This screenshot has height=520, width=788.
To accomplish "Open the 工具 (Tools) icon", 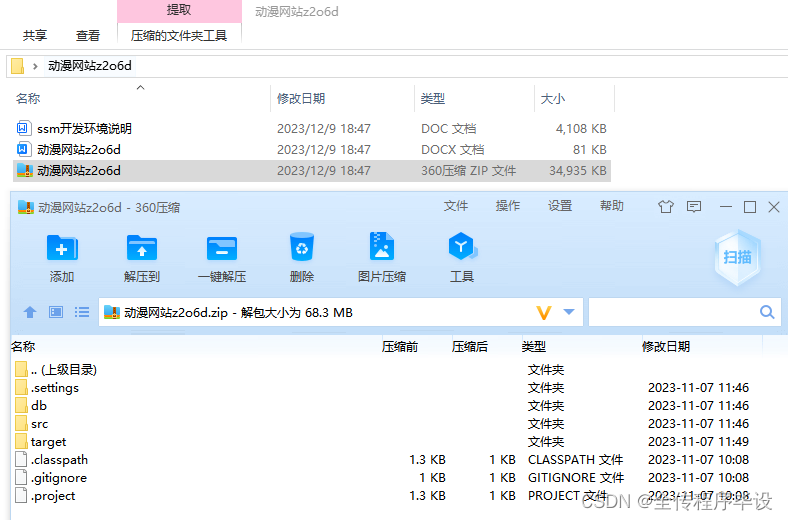I will (x=462, y=246).
